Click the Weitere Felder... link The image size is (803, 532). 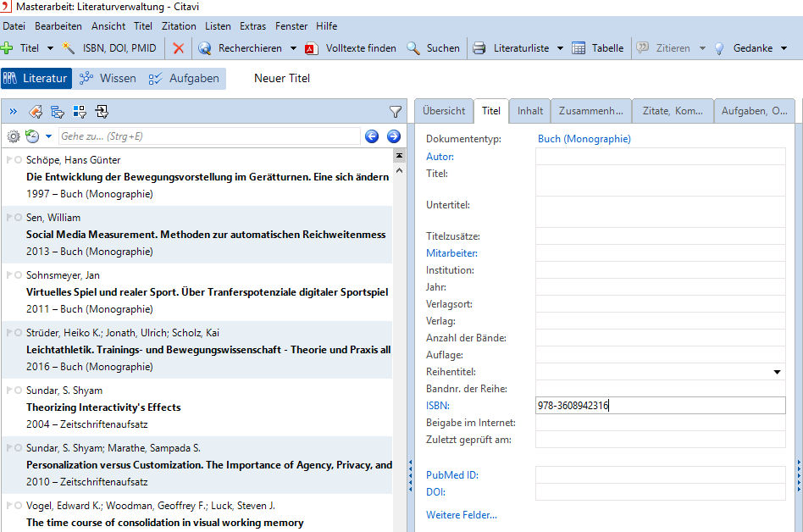[462, 515]
